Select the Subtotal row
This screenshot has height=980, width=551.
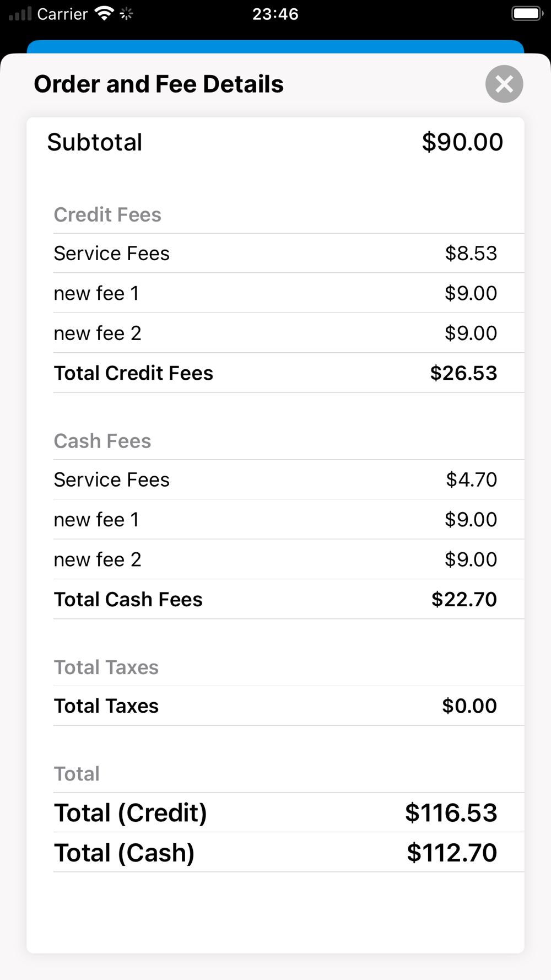275,142
